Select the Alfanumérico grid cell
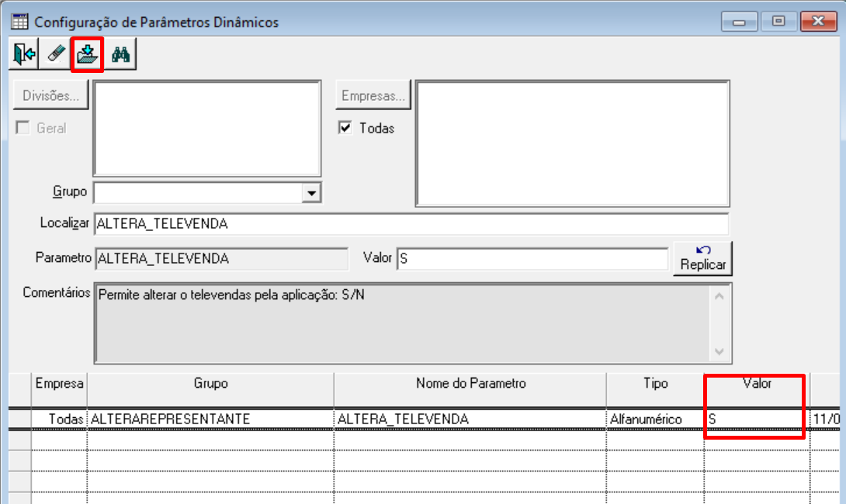 (x=656, y=419)
